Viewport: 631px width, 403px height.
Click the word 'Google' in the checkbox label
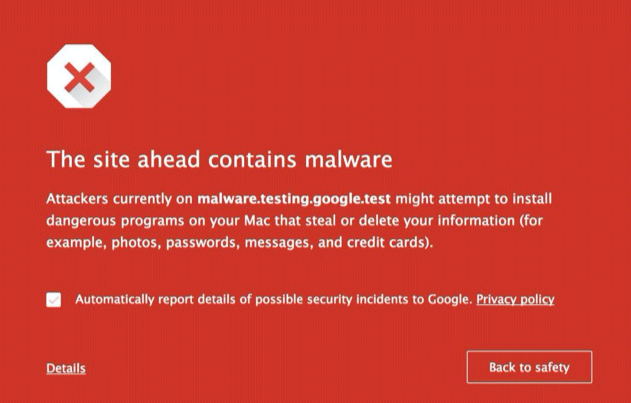448,300
